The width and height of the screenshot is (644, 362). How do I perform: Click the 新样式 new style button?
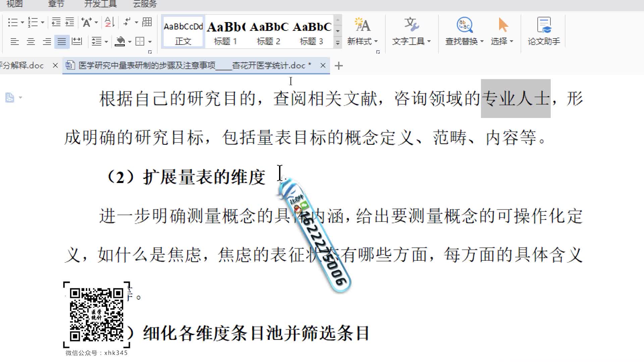(362, 32)
